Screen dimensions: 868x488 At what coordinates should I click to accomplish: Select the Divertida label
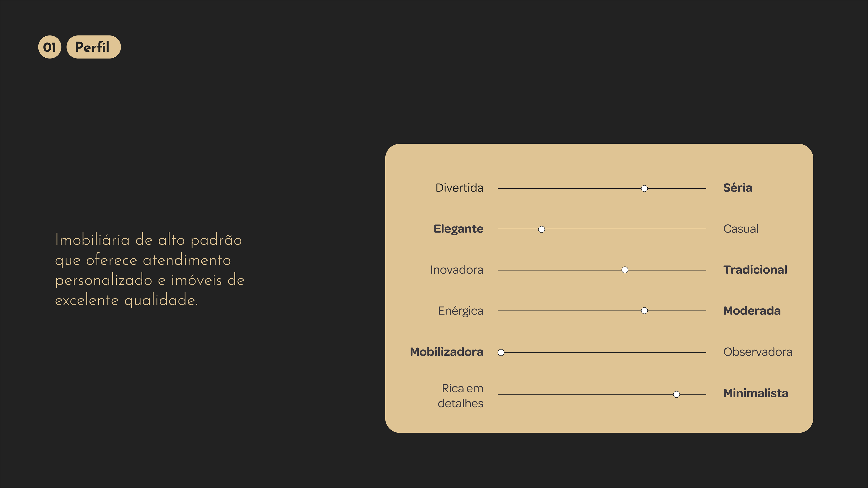[459, 188]
